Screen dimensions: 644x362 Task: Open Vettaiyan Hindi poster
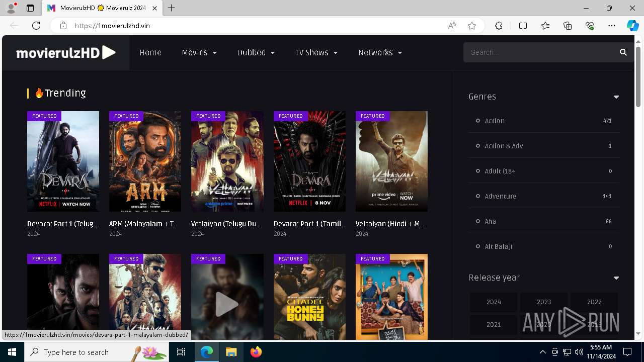391,161
